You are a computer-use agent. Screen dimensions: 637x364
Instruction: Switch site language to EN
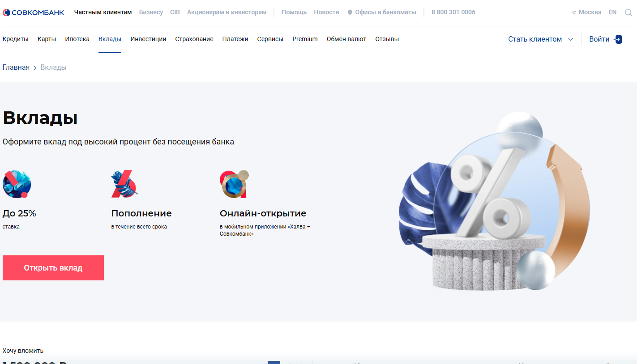(612, 13)
